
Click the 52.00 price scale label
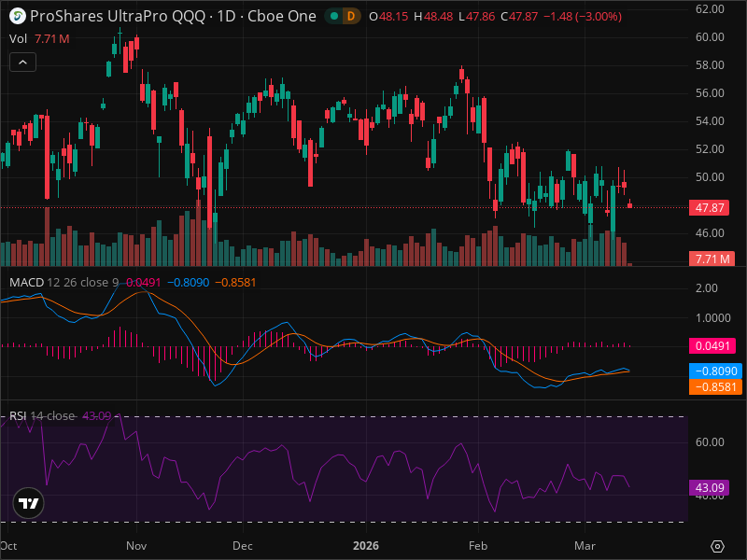[710, 149]
